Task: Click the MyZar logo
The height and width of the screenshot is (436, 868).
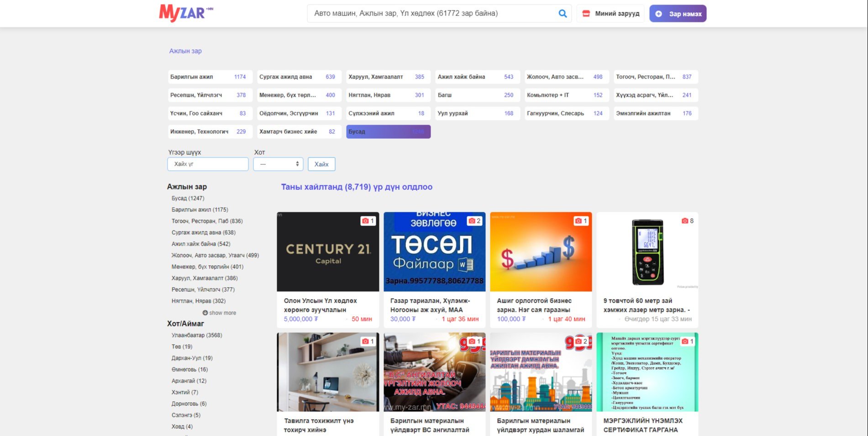Action: click(x=186, y=13)
